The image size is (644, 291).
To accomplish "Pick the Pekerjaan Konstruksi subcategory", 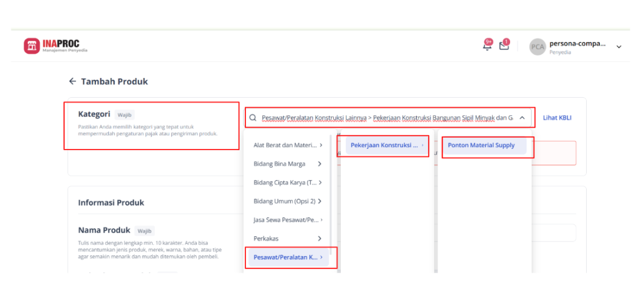I will pyautogui.click(x=387, y=145).
